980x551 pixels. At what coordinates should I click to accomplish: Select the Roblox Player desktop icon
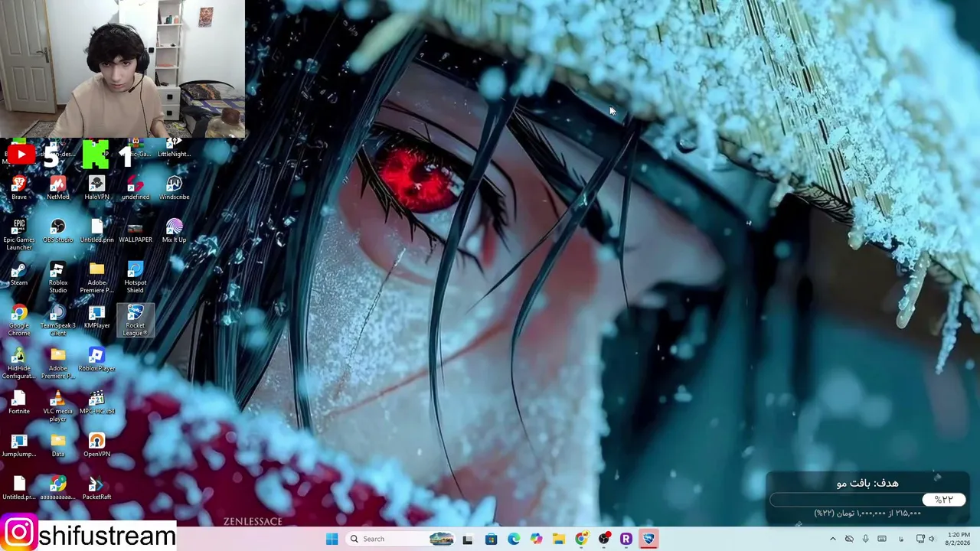click(x=96, y=360)
